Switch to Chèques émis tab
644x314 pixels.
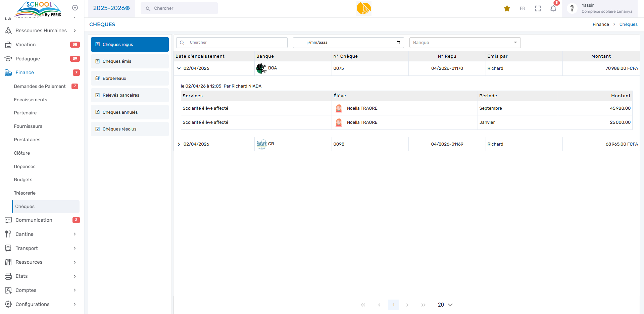[x=130, y=61]
